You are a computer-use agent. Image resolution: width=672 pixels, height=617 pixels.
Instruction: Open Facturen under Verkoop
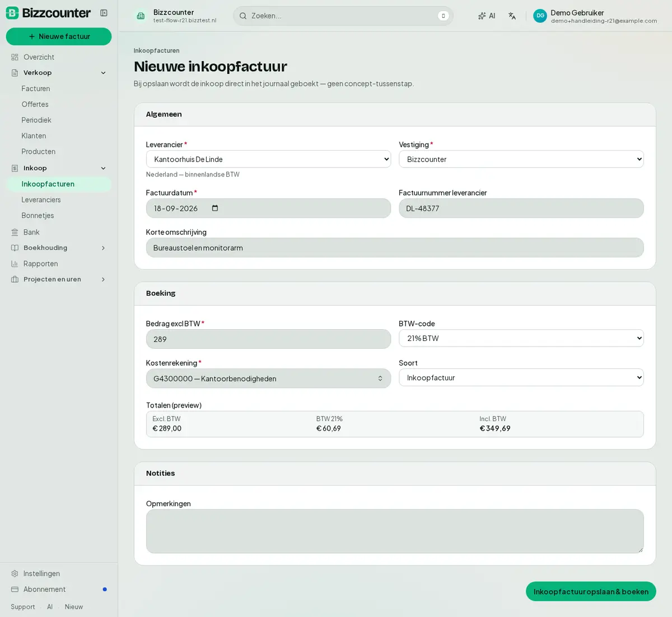click(x=36, y=88)
